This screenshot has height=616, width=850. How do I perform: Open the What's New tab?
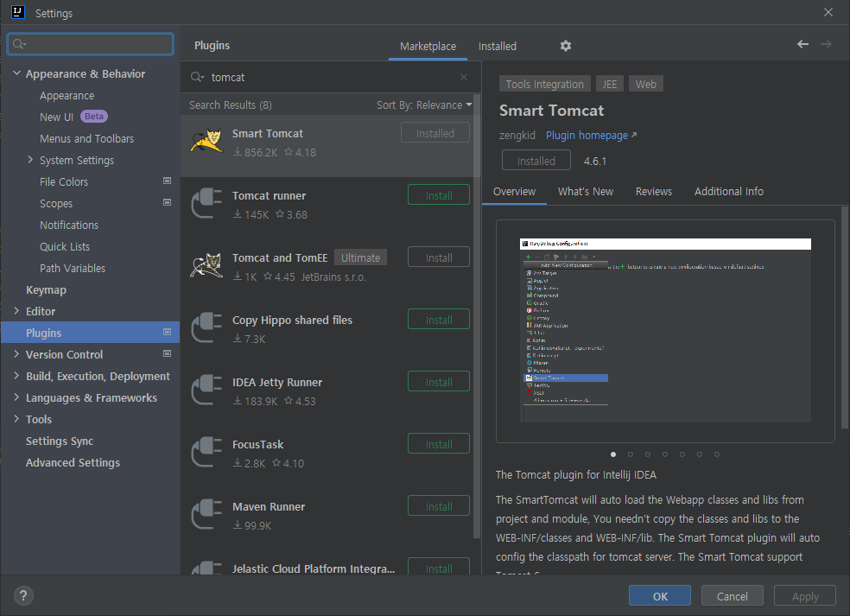click(x=586, y=192)
